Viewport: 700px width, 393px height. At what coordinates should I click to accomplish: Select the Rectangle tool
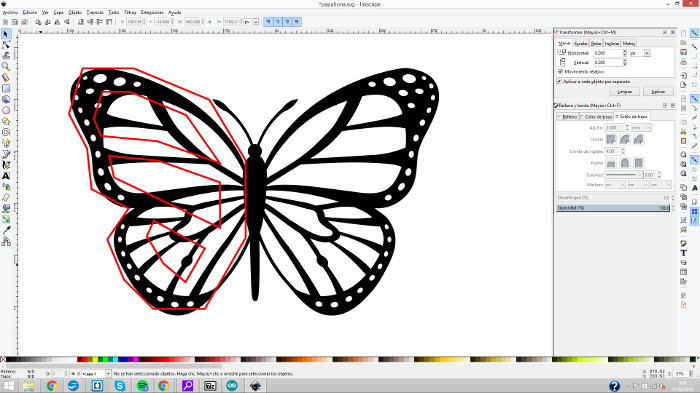tap(6, 88)
